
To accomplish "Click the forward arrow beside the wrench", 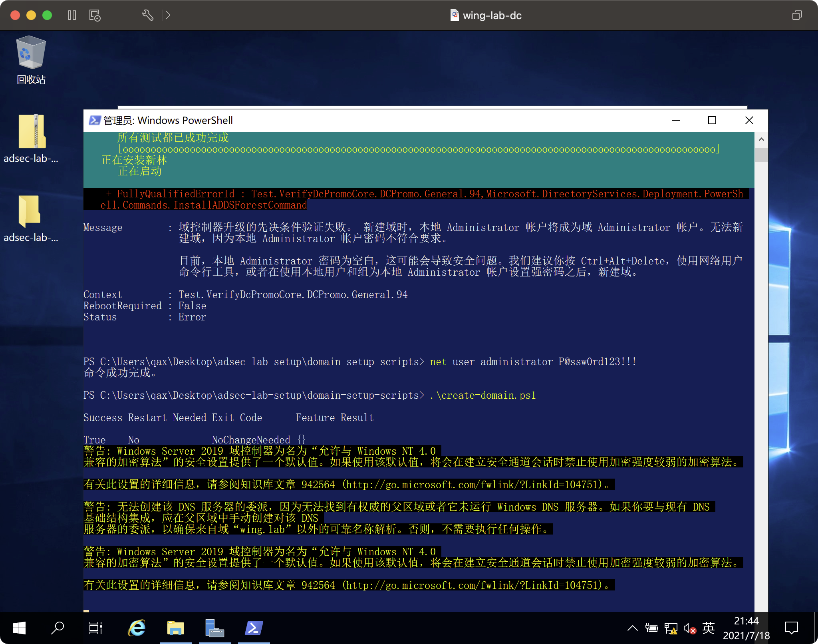I will [x=168, y=15].
